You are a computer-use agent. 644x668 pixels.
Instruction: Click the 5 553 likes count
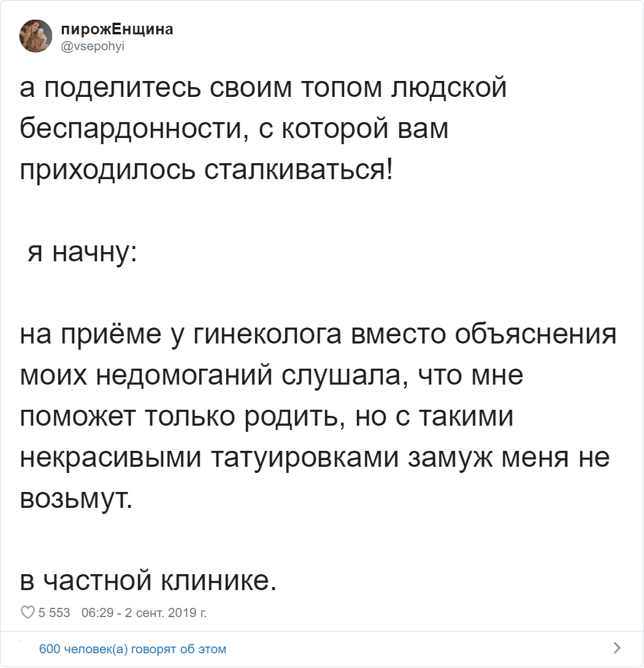[x=55, y=612]
